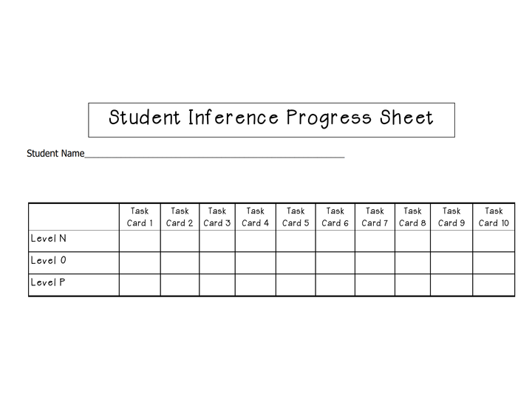Click the Task Card 3 column header

pyautogui.click(x=217, y=217)
